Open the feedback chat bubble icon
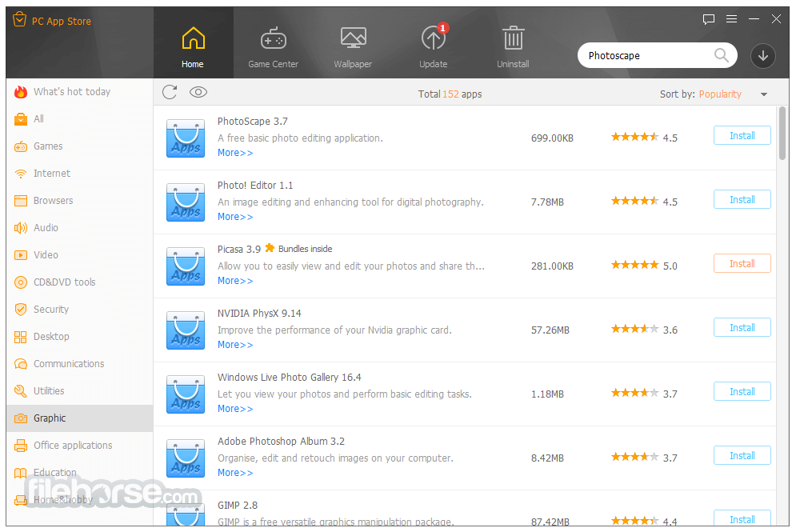 [x=708, y=19]
